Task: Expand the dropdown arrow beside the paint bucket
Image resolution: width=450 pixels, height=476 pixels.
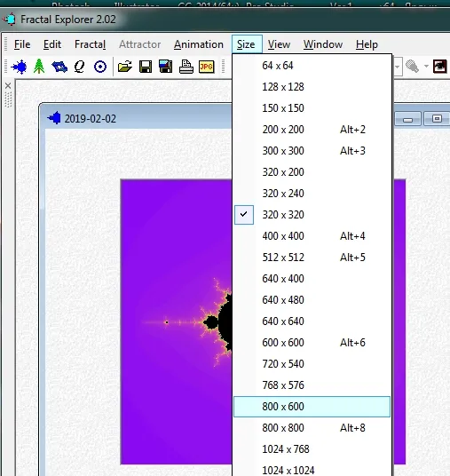Action: point(426,67)
